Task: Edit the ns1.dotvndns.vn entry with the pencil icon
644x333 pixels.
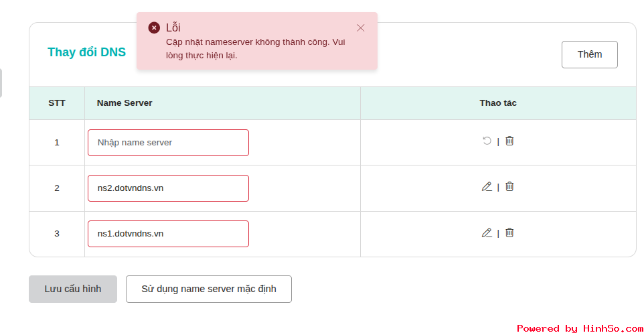Action: [487, 233]
